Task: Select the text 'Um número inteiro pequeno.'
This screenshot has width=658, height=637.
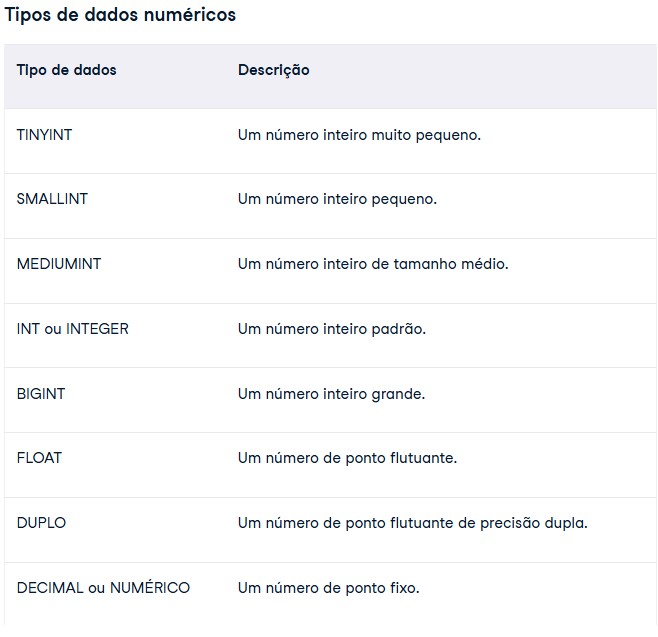Action: (337, 199)
